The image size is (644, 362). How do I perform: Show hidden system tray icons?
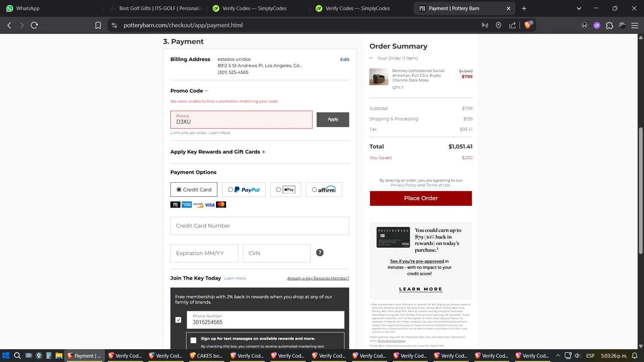point(558,356)
